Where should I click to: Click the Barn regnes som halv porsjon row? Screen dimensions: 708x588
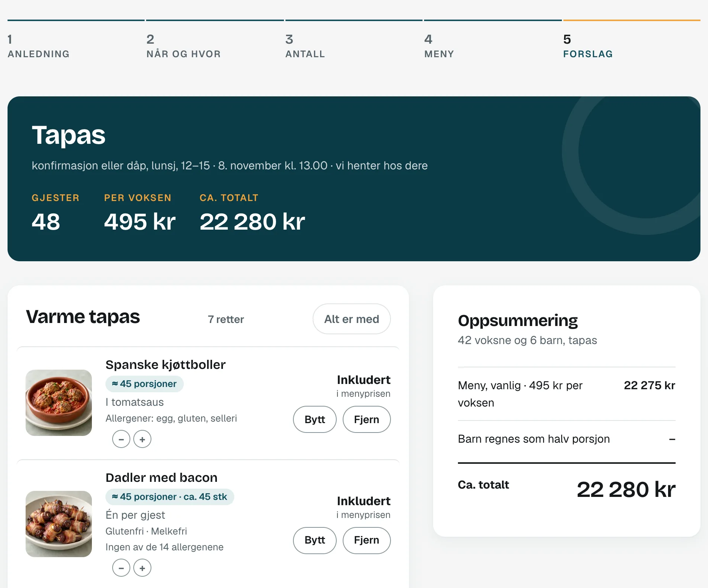tap(566, 439)
